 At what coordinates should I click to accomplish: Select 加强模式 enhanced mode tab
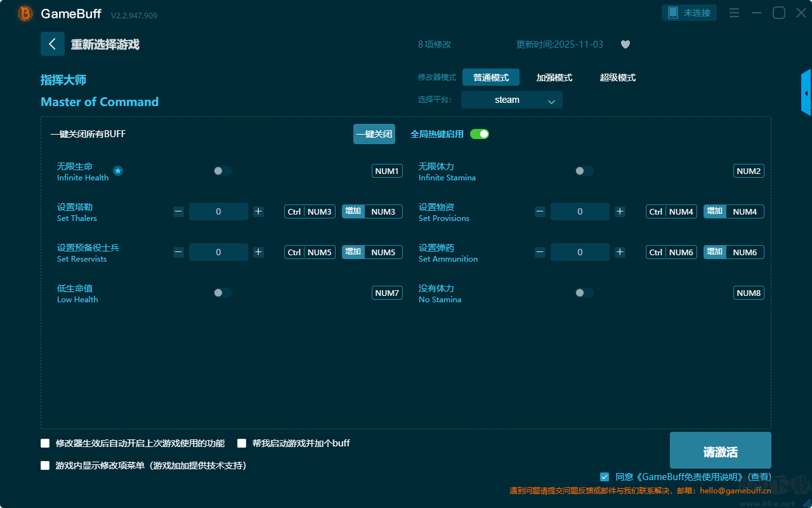554,77
